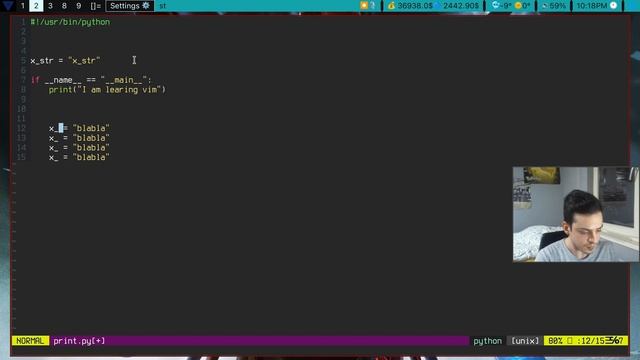Click the weather cloud icon
Screen dimensions: 640x360
[x=496, y=5]
